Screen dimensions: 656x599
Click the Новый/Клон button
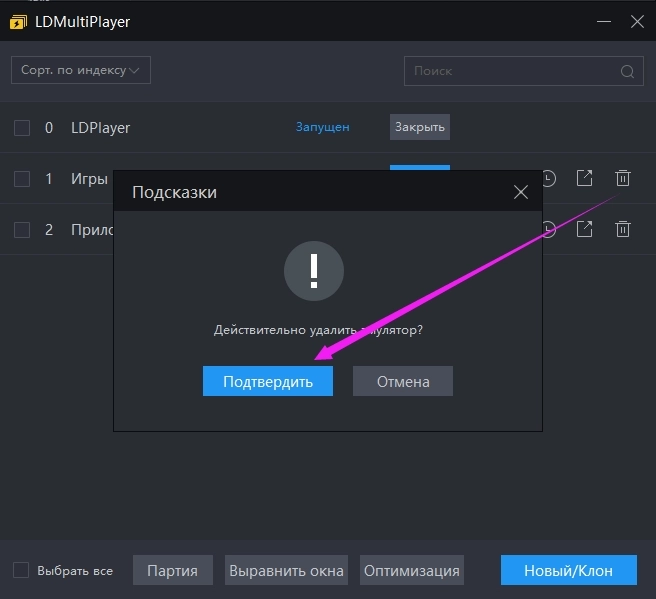coord(568,571)
